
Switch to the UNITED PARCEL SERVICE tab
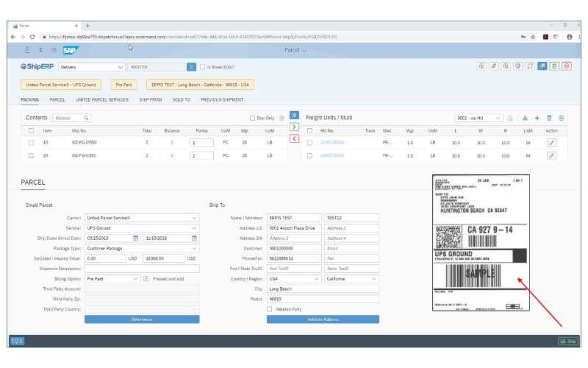click(x=102, y=100)
